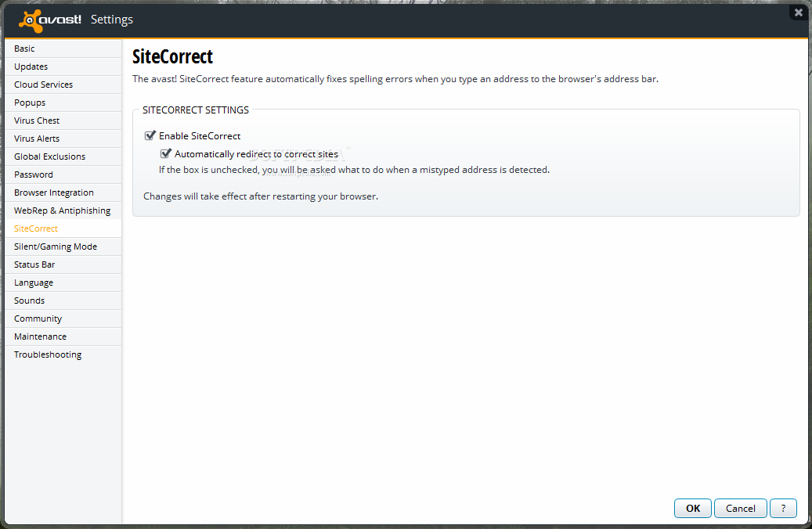Viewport: 812px width, 529px height.
Task: Go to Password settings
Action: pyautogui.click(x=63, y=175)
